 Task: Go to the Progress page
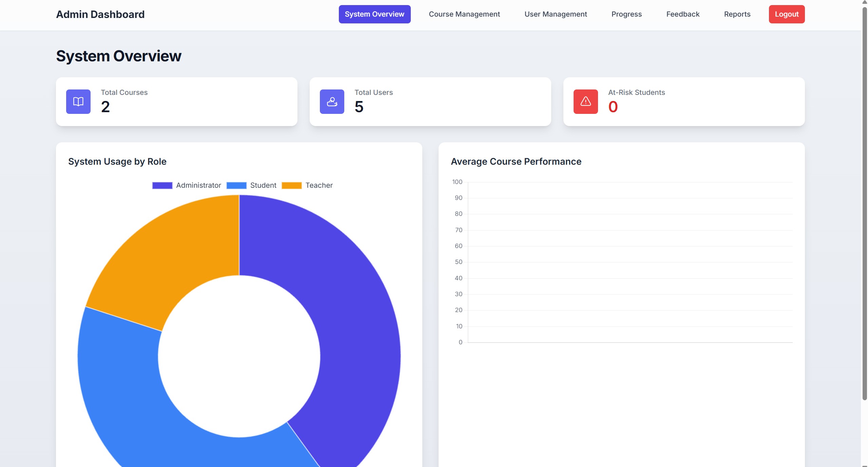tap(626, 14)
